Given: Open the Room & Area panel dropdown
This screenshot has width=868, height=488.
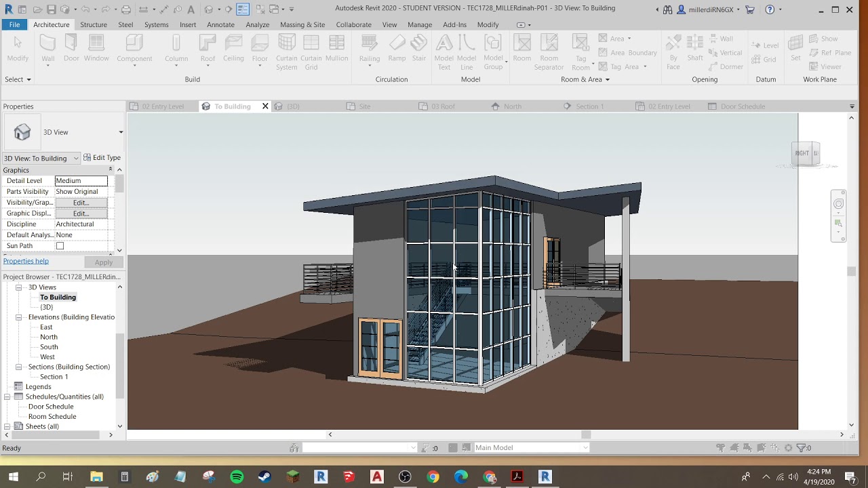Looking at the screenshot, I should [585, 79].
